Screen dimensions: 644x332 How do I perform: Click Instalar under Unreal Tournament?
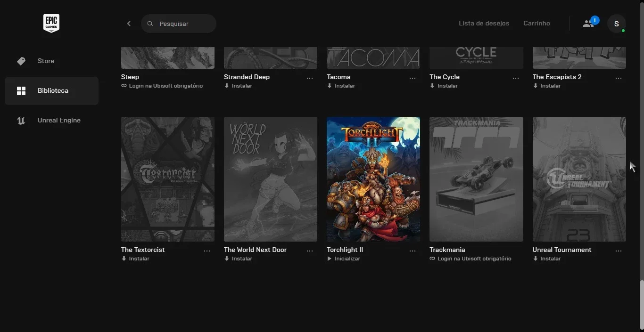(x=550, y=259)
